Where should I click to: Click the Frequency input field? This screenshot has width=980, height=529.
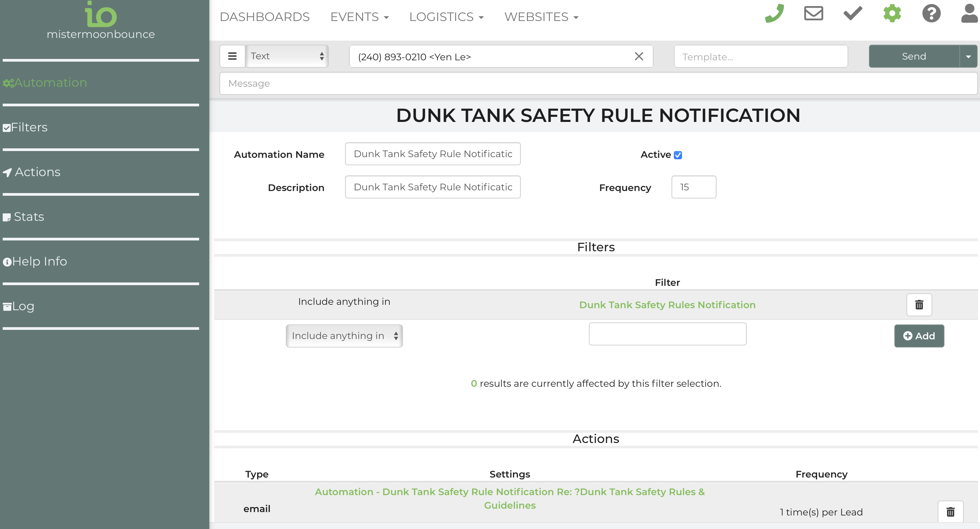(693, 187)
